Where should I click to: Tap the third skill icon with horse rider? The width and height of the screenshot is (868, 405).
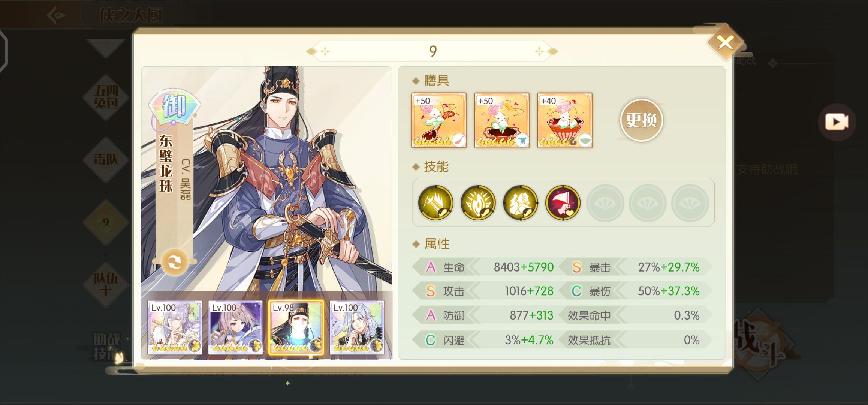(521, 203)
